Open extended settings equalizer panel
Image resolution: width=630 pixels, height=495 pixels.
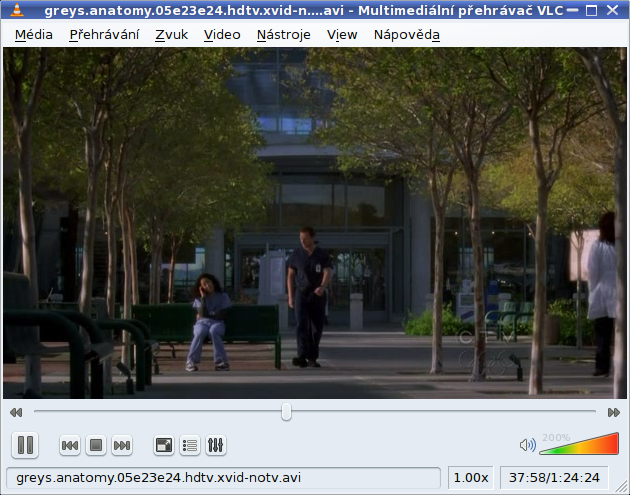[216, 445]
